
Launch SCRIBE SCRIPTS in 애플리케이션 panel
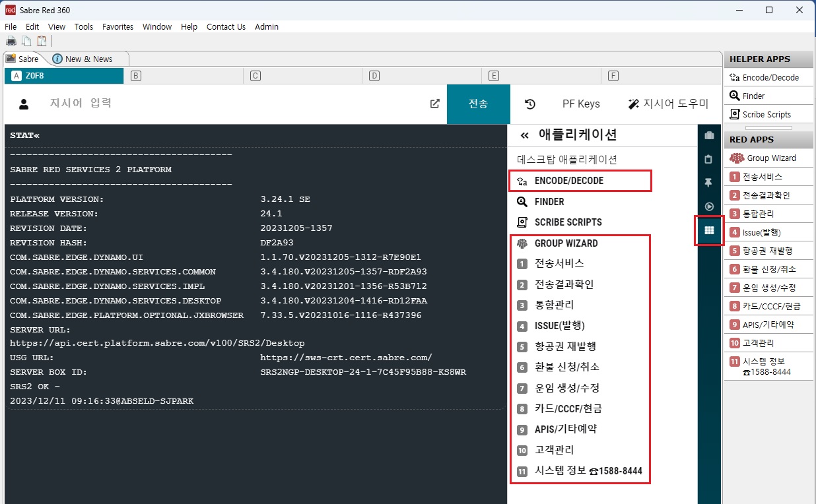559,222
